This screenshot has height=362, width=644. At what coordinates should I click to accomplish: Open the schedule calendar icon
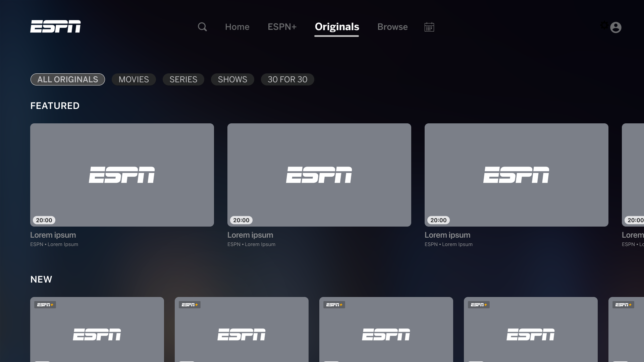pyautogui.click(x=429, y=27)
